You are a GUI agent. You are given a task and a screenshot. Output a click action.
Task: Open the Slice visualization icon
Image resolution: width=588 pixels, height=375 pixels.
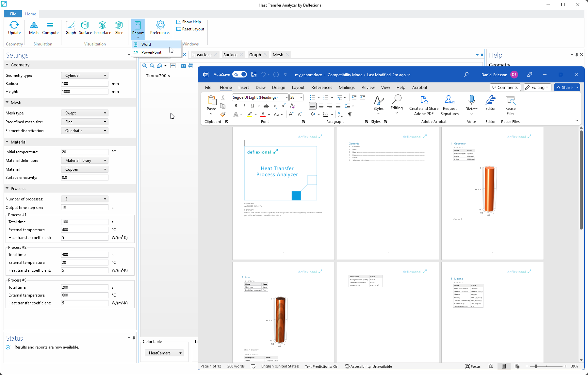[x=119, y=28]
